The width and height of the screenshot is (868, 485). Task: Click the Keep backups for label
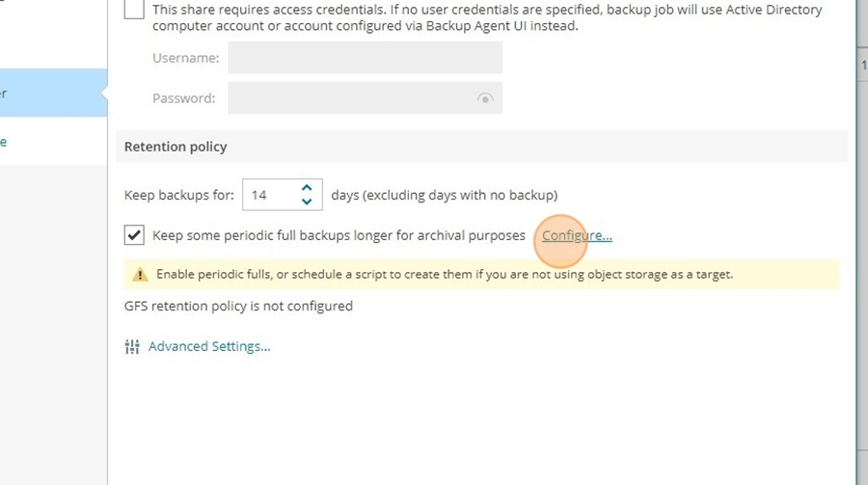point(178,195)
